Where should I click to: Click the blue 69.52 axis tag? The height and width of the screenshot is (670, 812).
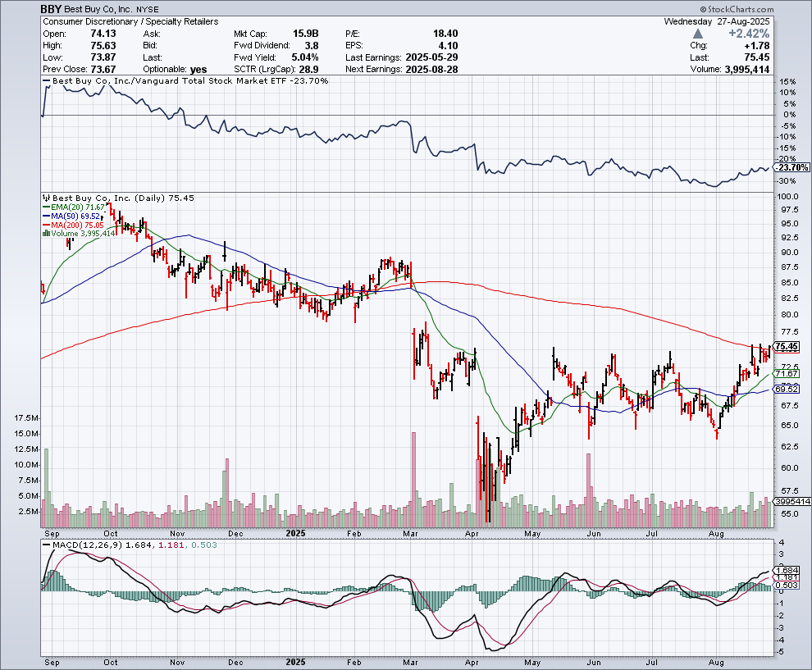787,389
